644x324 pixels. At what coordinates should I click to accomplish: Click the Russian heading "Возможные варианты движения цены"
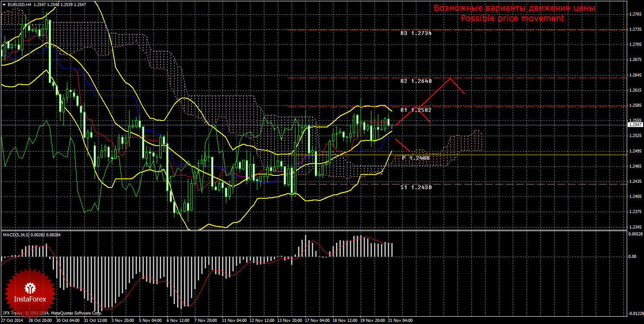click(514, 8)
